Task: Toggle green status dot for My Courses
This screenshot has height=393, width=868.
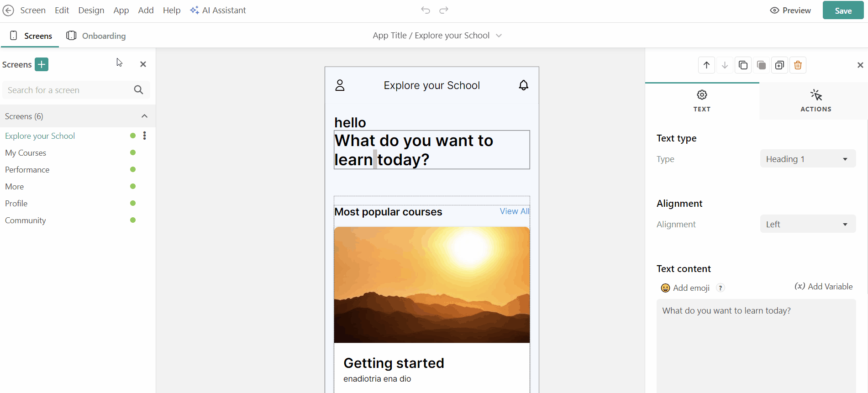Action: 133,152
